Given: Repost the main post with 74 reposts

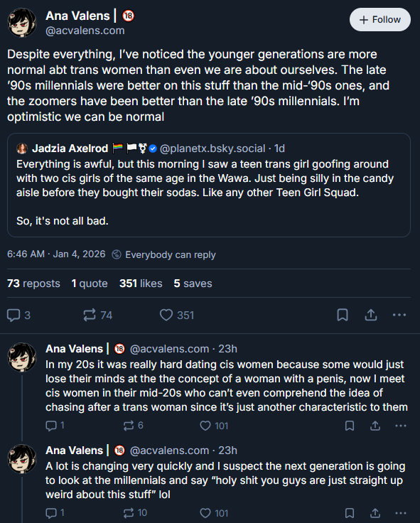Looking at the screenshot, I should (x=98, y=316).
